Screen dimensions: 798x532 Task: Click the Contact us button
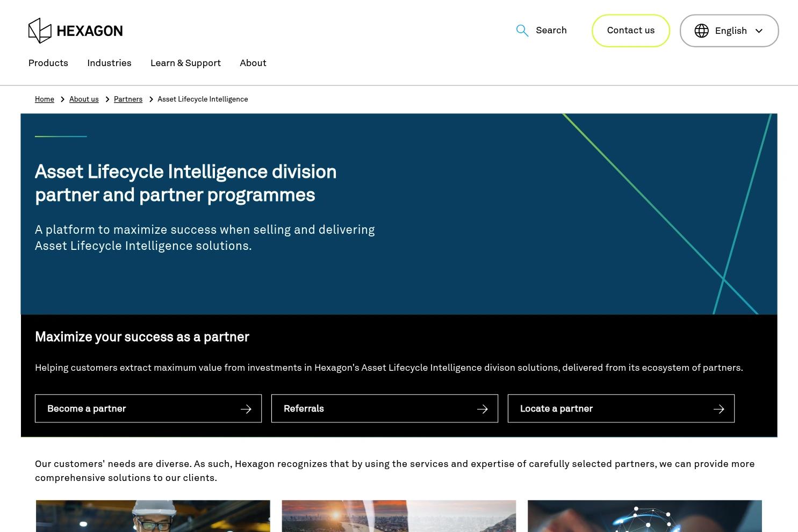631,31
